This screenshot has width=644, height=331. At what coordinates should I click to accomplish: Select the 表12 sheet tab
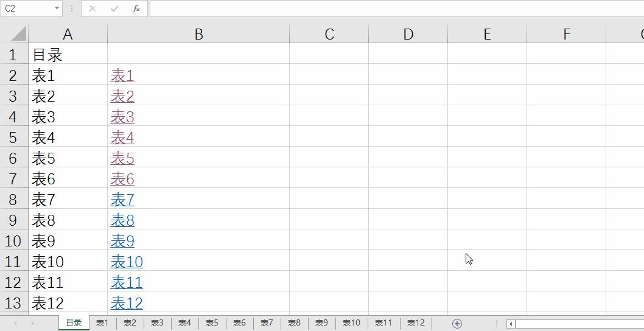(416, 323)
